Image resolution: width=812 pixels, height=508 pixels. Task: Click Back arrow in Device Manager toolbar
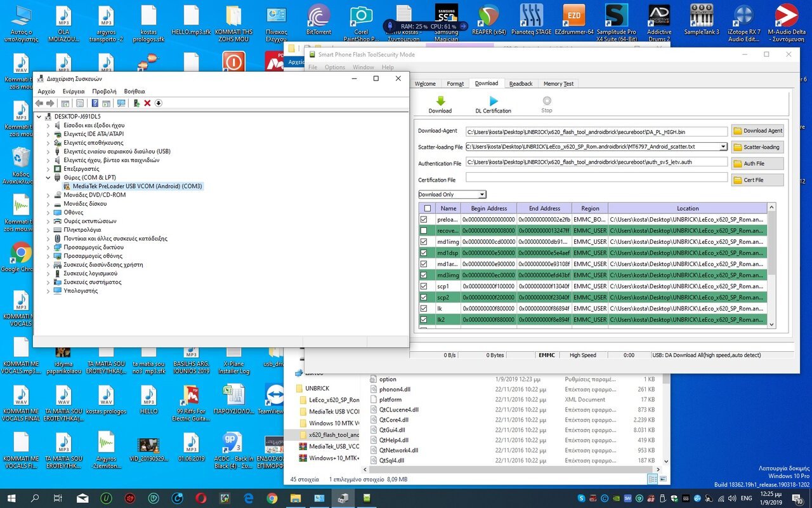(39, 103)
